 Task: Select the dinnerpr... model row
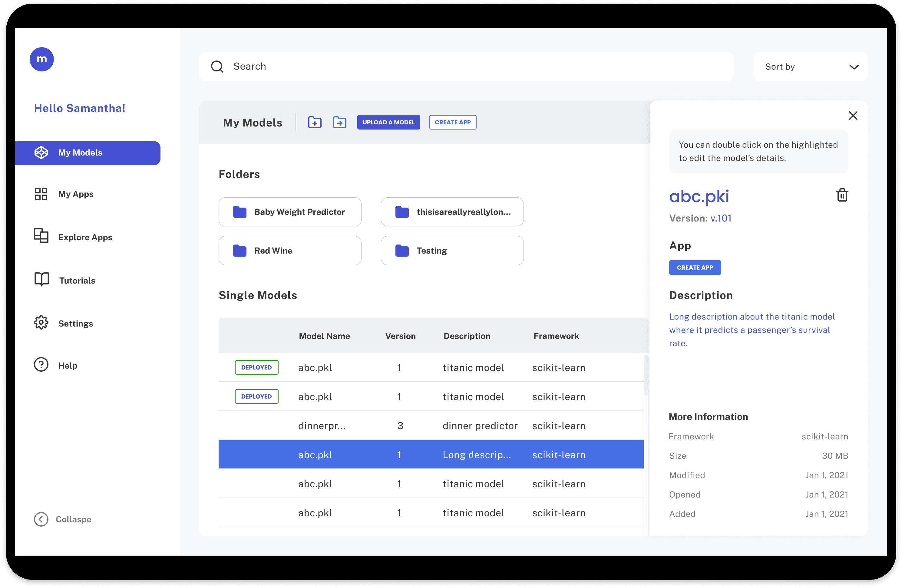tap(431, 425)
